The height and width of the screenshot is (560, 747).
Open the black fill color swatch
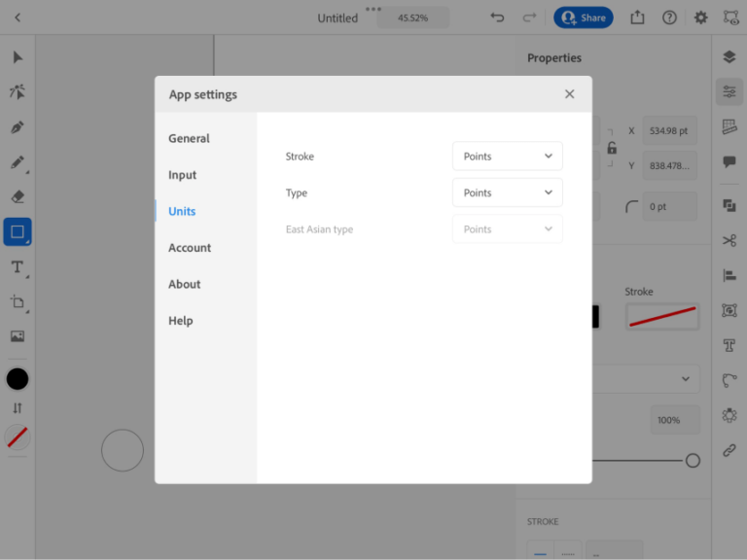pyautogui.click(x=18, y=379)
